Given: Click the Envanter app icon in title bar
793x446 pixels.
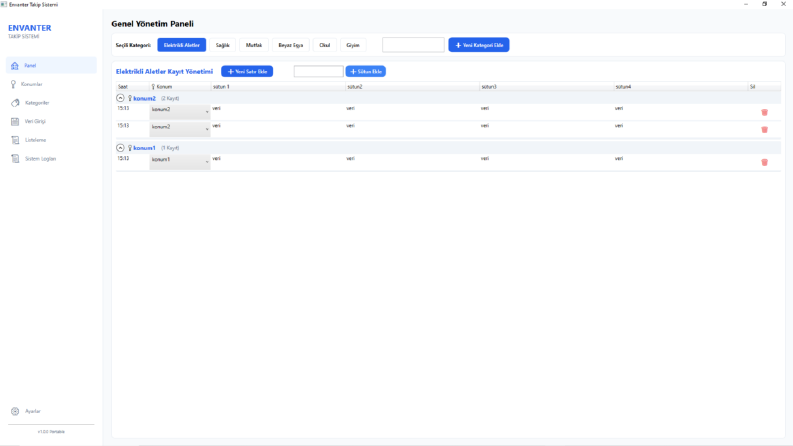Looking at the screenshot, I should (4, 4).
